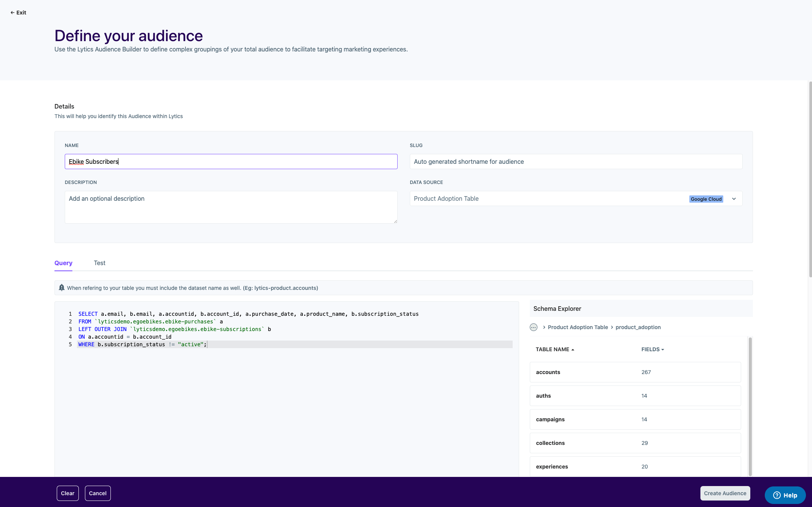Click the Clear button

click(x=68, y=493)
